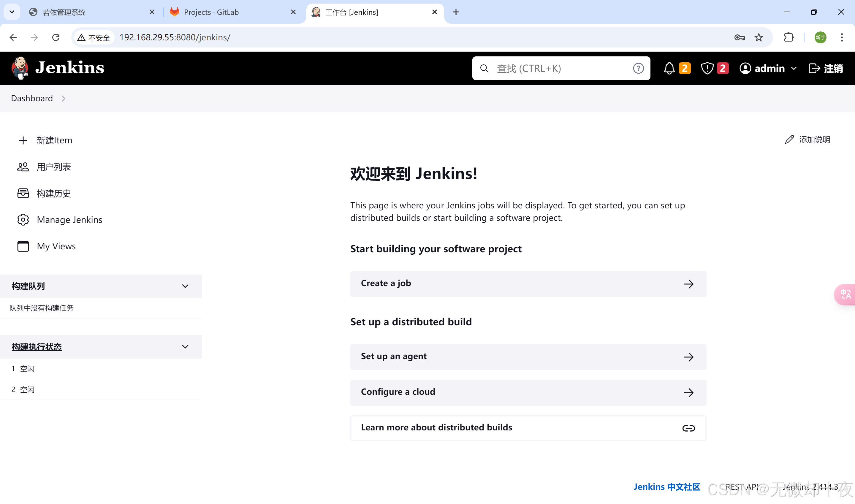Image resolution: width=855 pixels, height=504 pixels.
Task: Click the log out (注销) button
Action: coord(825,68)
